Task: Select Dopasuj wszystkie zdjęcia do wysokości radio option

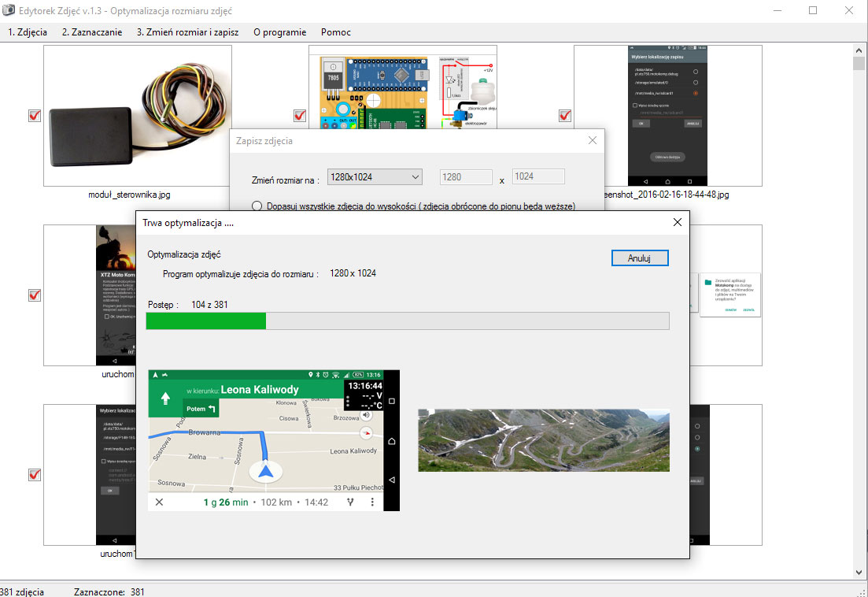Action: point(257,206)
